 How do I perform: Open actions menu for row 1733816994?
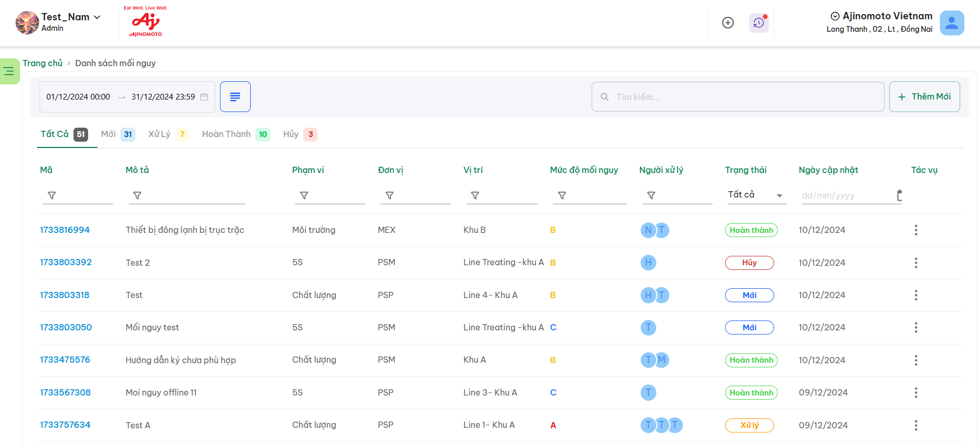pyautogui.click(x=916, y=230)
